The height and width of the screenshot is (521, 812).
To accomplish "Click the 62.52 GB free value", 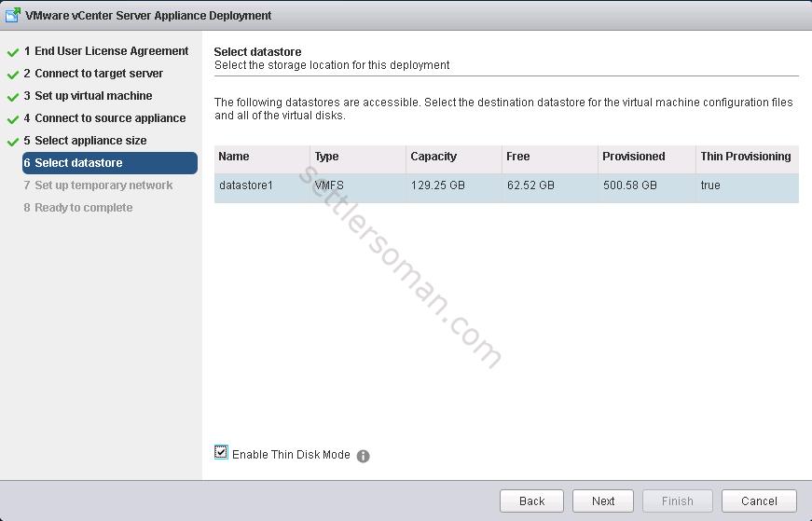I will point(530,185).
